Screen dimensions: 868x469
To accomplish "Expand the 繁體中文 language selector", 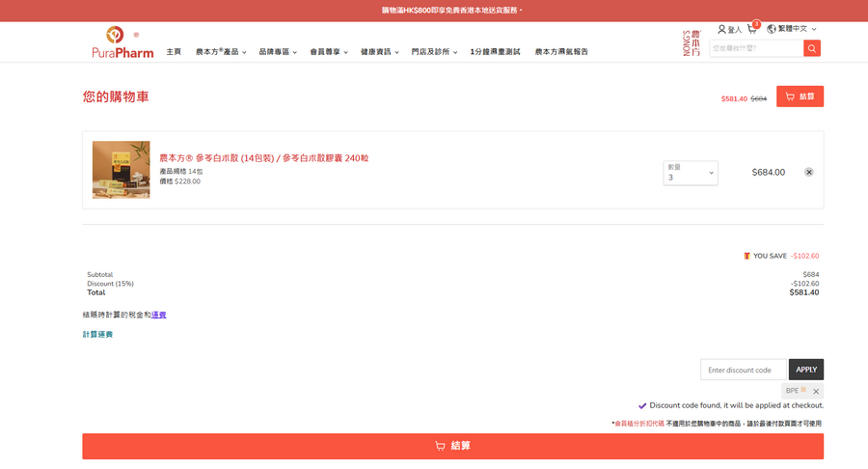I will 797,29.
